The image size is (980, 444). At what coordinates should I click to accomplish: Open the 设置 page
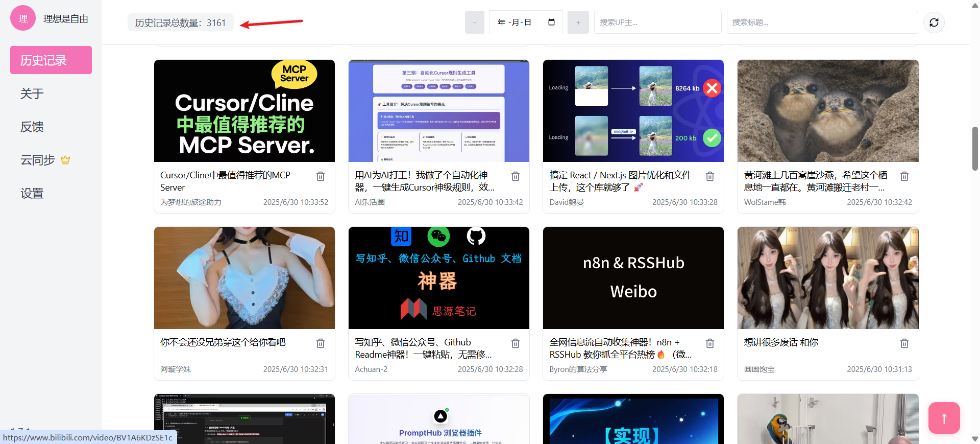pos(32,193)
